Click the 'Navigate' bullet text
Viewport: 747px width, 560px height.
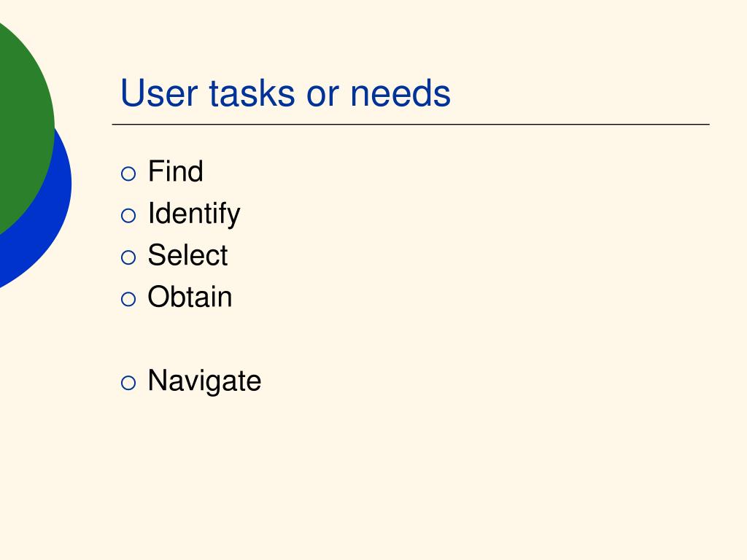(x=204, y=381)
